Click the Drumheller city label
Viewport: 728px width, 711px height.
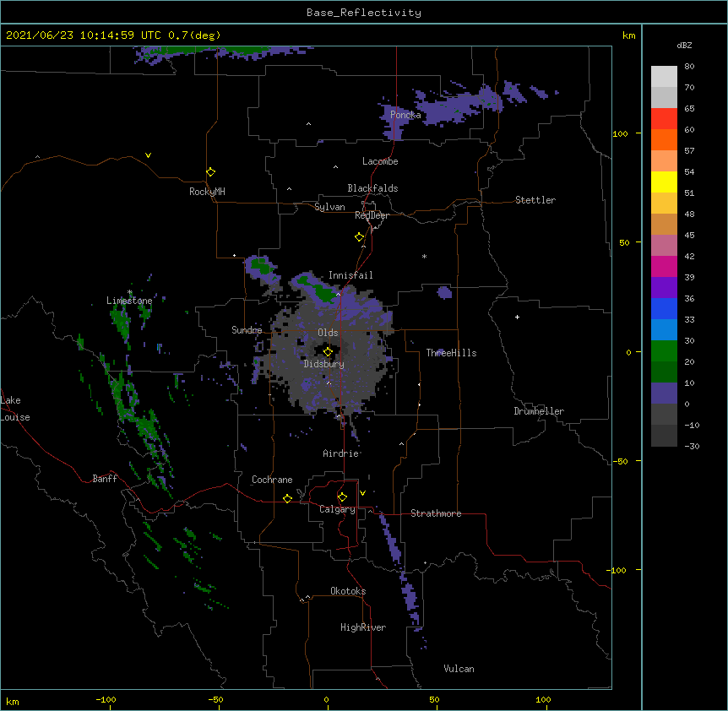pos(539,411)
